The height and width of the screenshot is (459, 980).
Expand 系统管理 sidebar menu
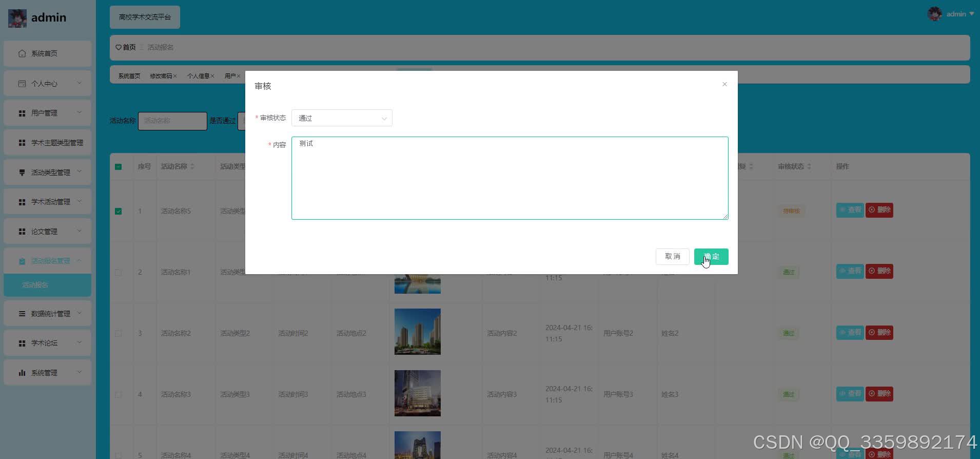tap(47, 373)
